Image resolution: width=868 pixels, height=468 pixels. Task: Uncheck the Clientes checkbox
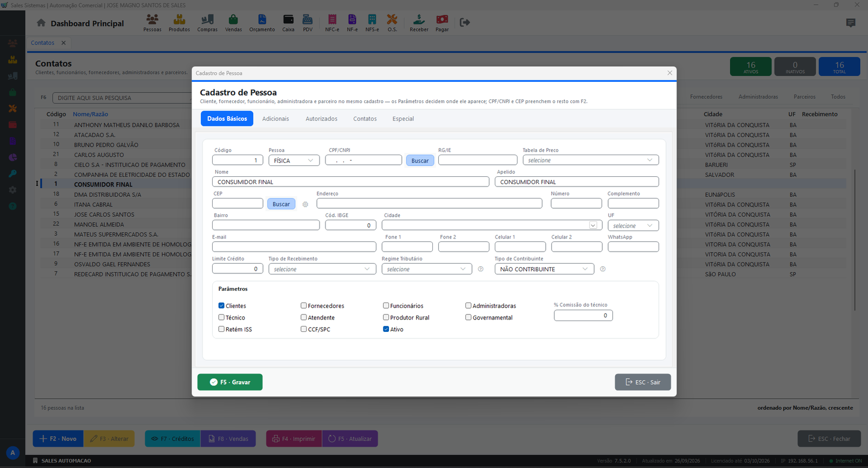pos(221,305)
